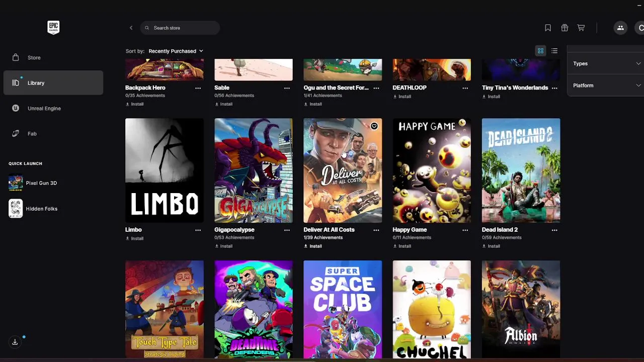Expand the Platform filter
This screenshot has height=362, width=644.
tap(607, 85)
